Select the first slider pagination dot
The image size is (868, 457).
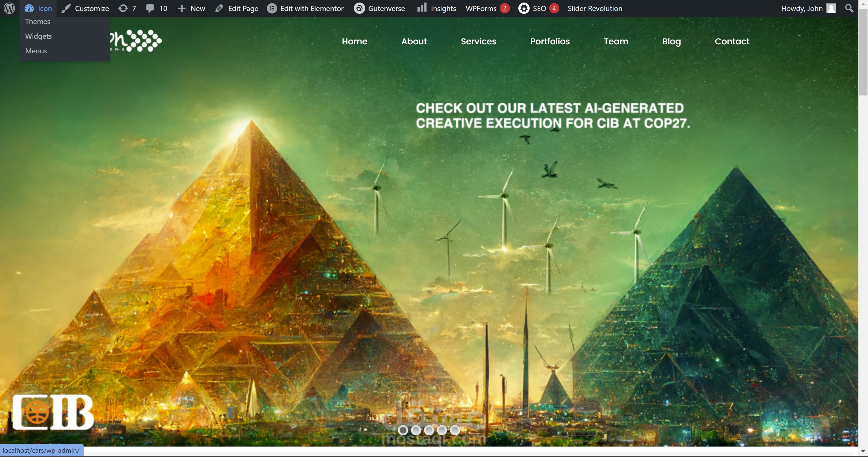click(403, 430)
